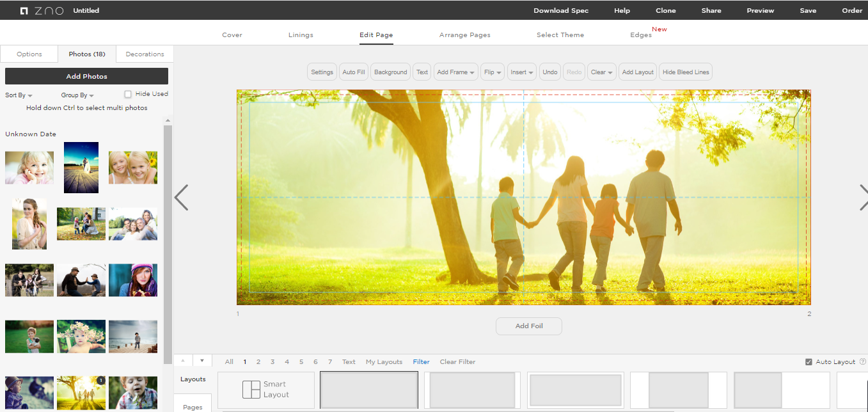Viewport: 868px width, 412px height.
Task: Expand the Add Frame dropdown
Action: pos(455,72)
